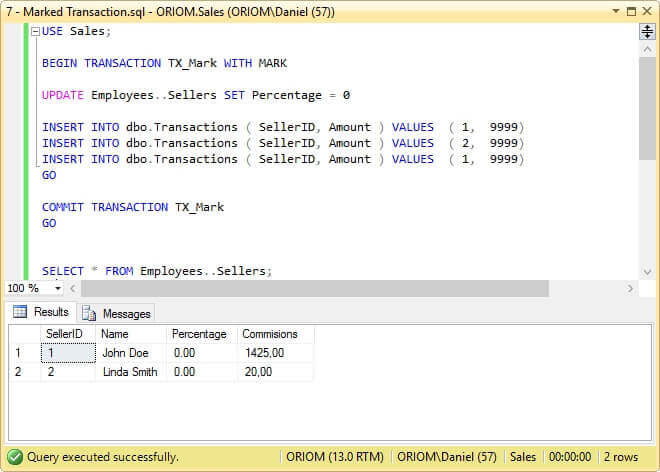Viewport: 660px width, 472px height.
Task: Click the GO below the INSERT statements
Action: pos(49,175)
